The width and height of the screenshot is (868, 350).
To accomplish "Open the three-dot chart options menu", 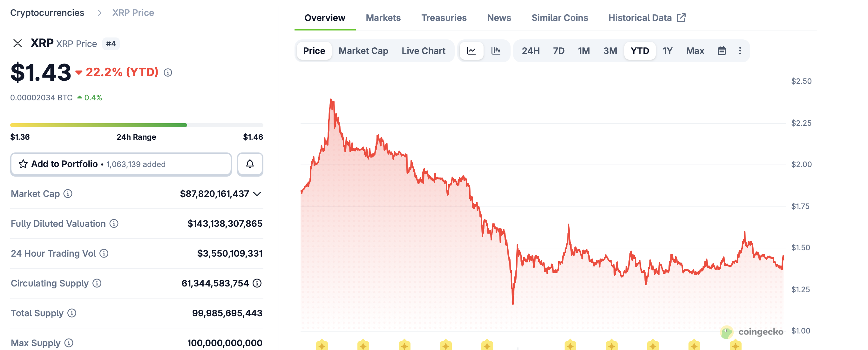I will [740, 50].
